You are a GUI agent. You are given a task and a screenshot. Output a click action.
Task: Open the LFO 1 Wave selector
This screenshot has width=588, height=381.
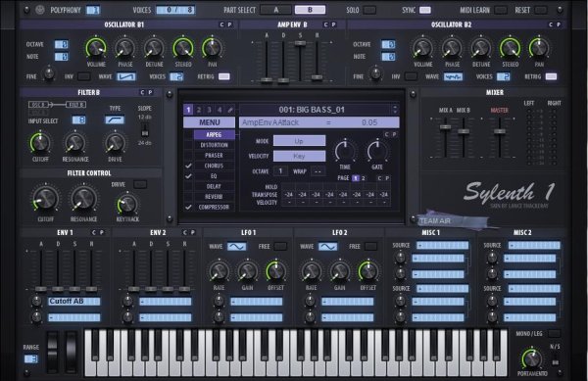237,247
